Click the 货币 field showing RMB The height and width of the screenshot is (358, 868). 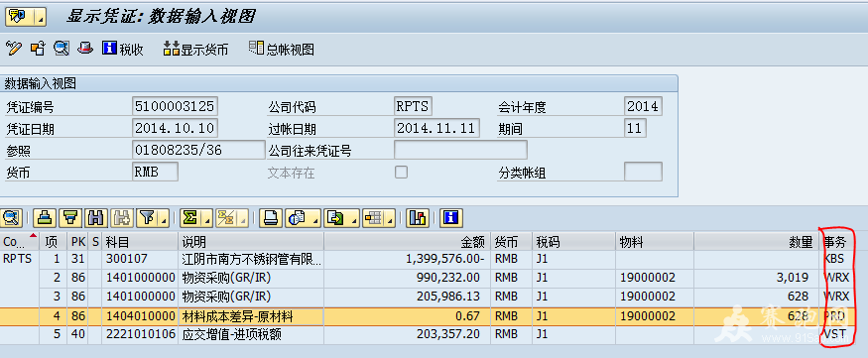pyautogui.click(x=156, y=172)
